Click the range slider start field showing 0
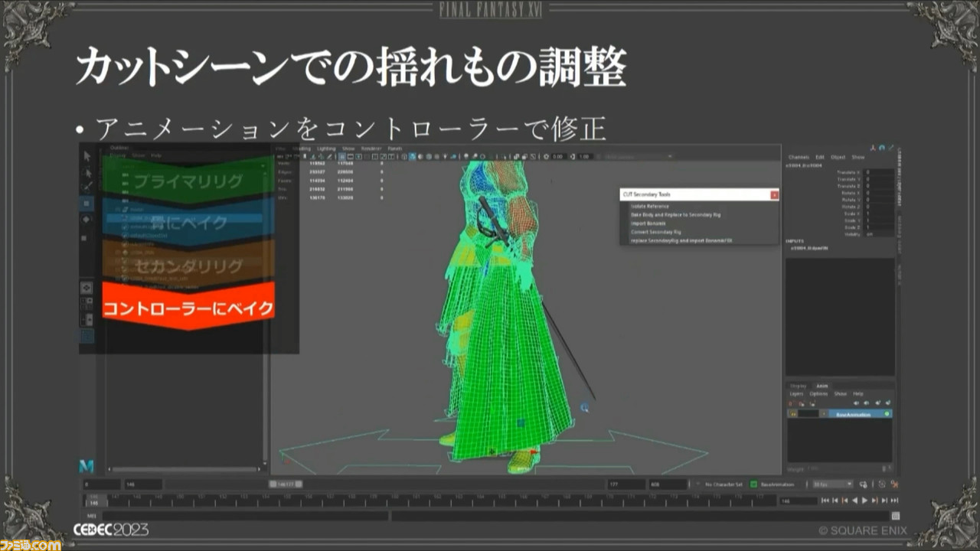This screenshot has width=980, height=551. pos(102,484)
